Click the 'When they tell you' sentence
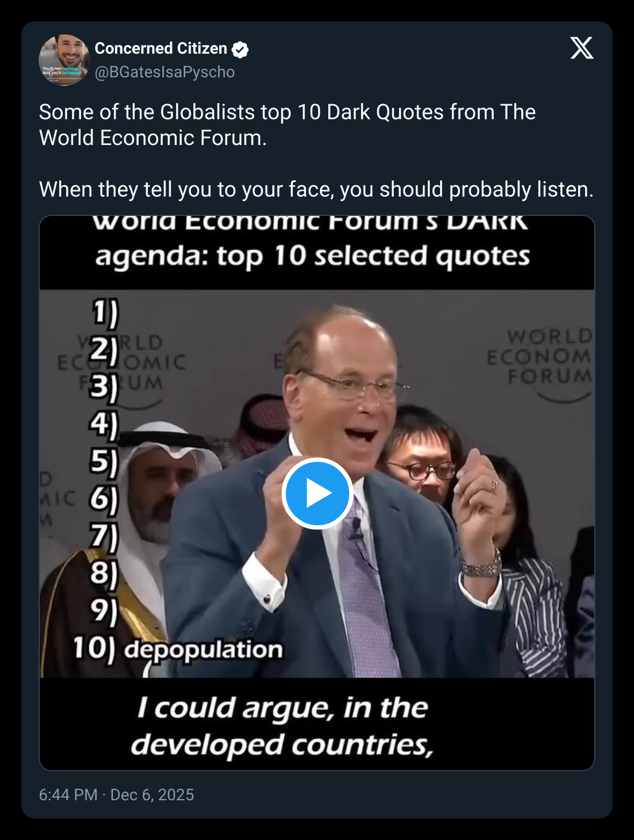 tap(316, 190)
